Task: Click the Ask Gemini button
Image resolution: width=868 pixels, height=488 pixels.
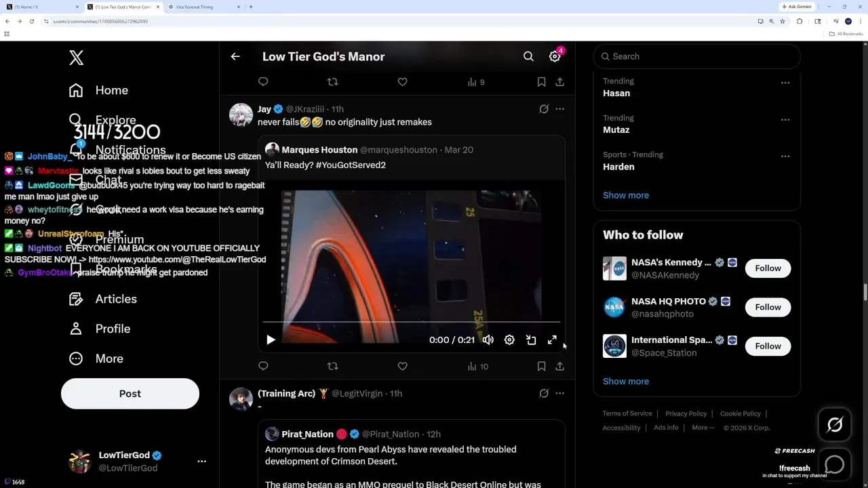Action: click(x=797, y=7)
